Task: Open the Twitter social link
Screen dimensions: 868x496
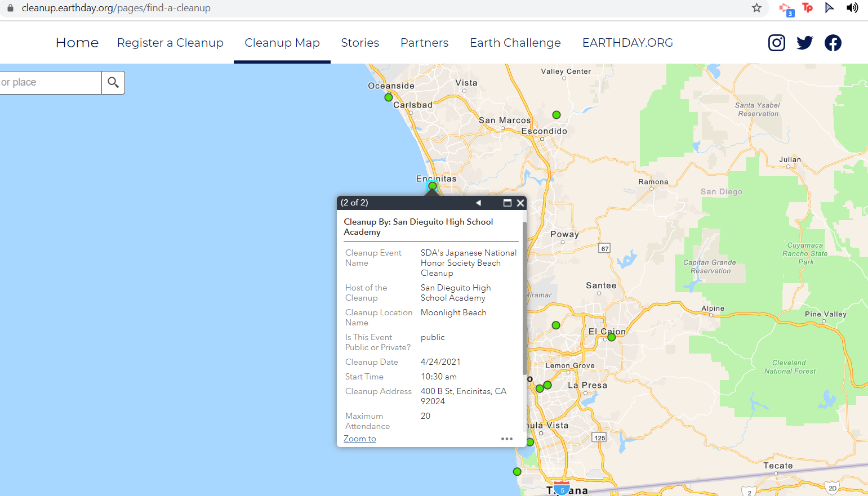Action: point(805,43)
